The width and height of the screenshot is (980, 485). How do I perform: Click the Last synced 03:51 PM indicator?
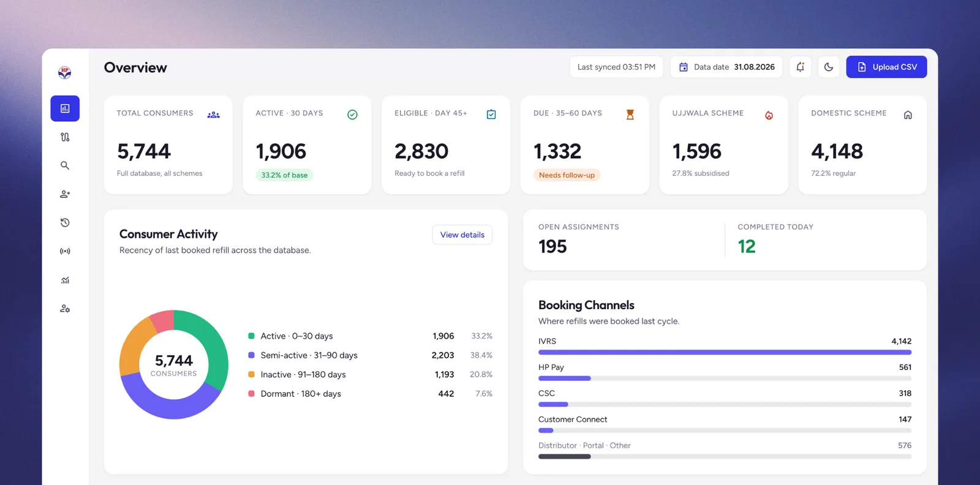(616, 67)
